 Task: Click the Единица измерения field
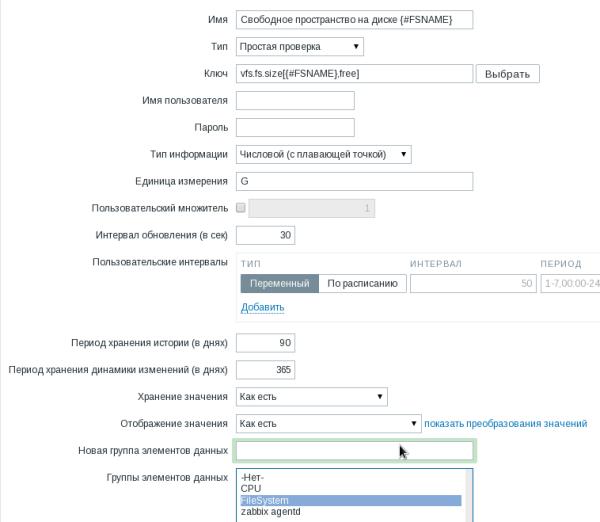[x=353, y=181]
